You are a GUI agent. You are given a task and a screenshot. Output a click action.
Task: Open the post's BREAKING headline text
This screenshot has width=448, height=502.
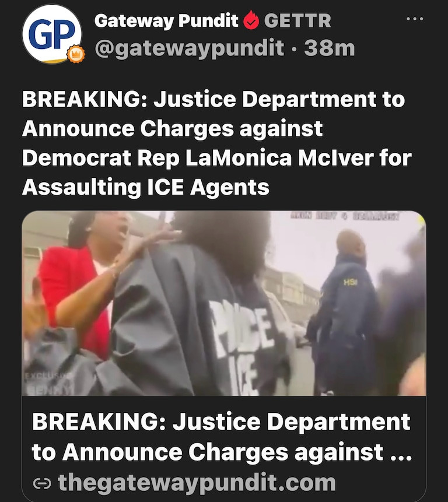pos(217,143)
